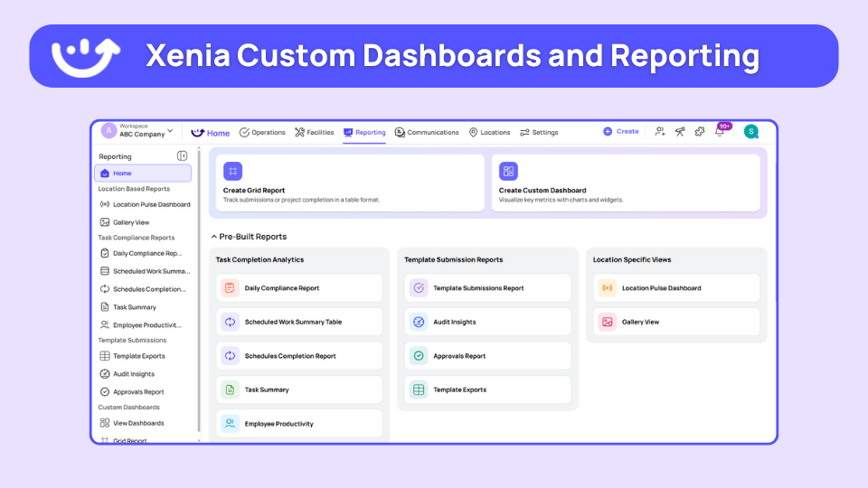The width and height of the screenshot is (868, 488).
Task: Open the Communications menu
Action: click(426, 133)
